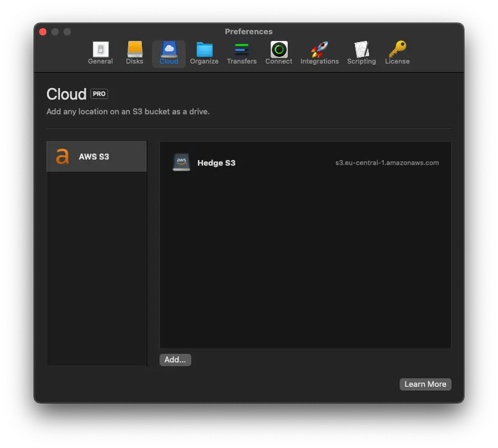Open the Organize folder tab
Viewport: 498px width, 448px height.
coord(204,53)
